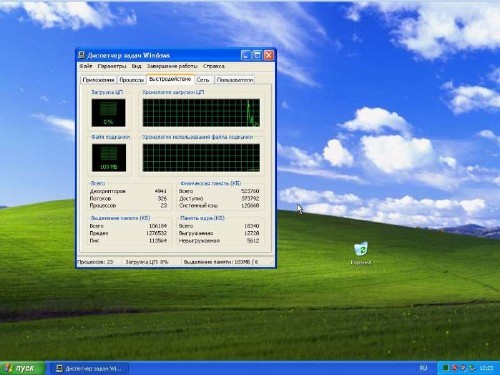Viewport: 500px width, 375px height.
Task: Click the Физическая память Всего value 523760
Action: (250, 191)
